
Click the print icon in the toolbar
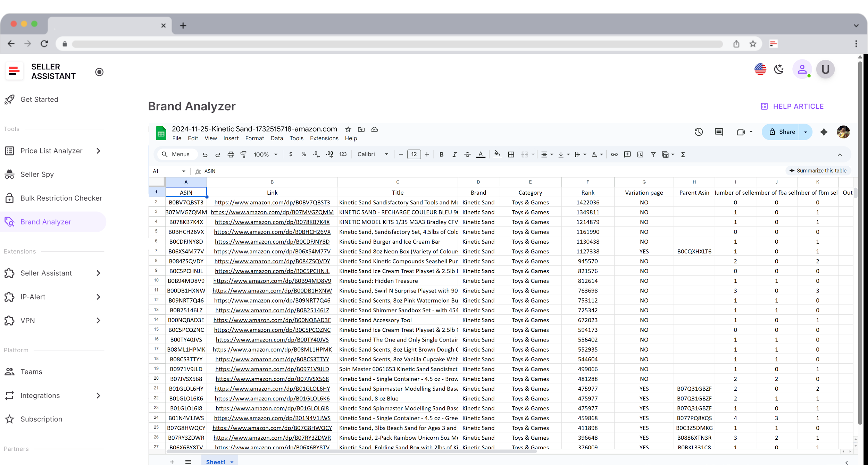tap(231, 154)
